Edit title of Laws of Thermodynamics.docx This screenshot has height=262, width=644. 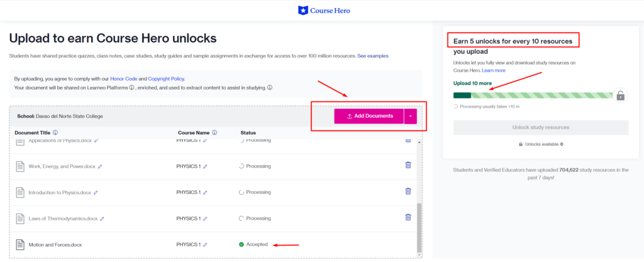pos(103,219)
